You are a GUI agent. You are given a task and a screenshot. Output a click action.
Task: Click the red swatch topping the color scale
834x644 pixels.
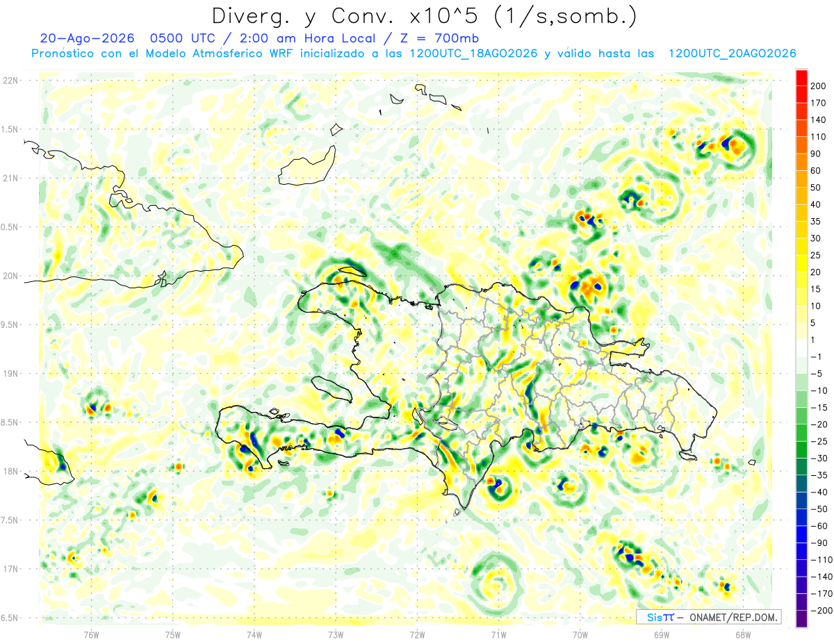pos(801,78)
